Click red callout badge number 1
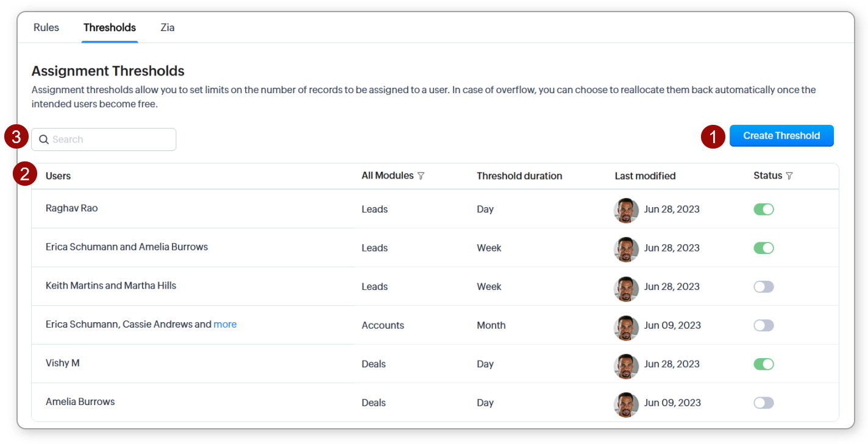 [713, 136]
